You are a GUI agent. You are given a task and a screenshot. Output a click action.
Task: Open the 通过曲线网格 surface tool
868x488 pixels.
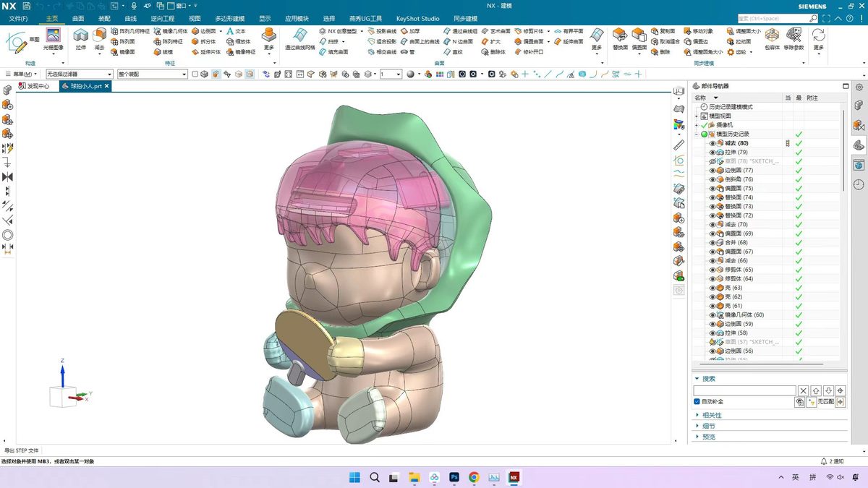tap(299, 39)
